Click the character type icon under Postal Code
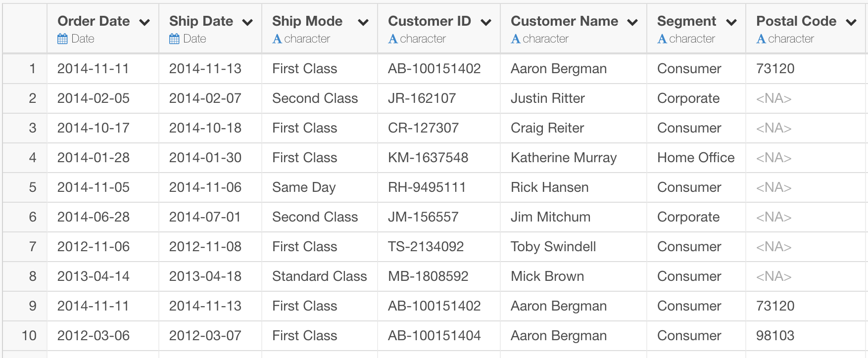Viewport: 868px width, 358px height. (761, 39)
